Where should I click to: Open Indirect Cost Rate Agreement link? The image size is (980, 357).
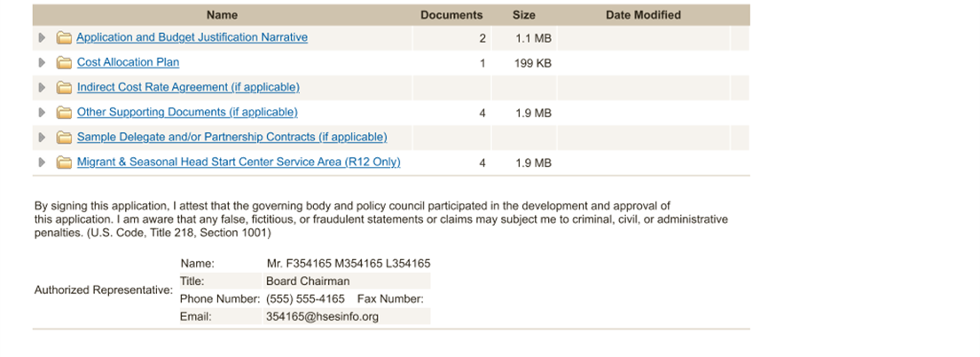click(188, 88)
